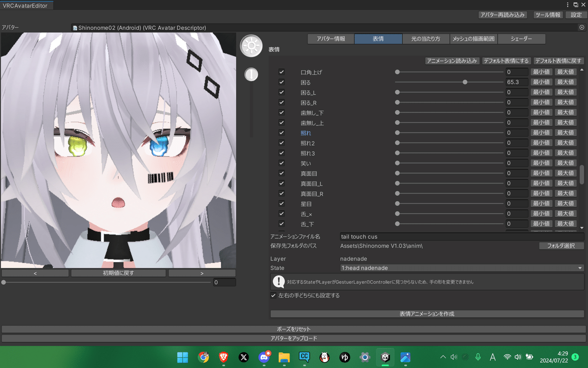Screen dimensions: 588x368
Task: Open the 光の当たり方 tab
Action: click(426, 39)
